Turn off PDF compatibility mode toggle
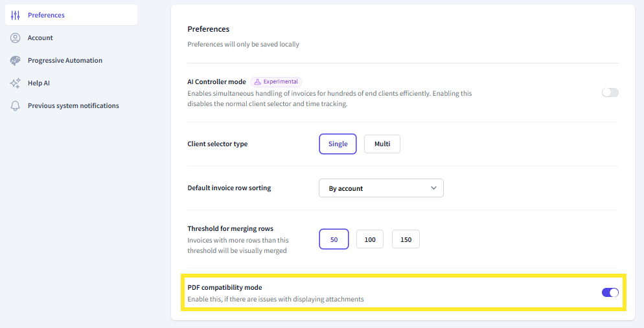644x328 pixels. point(610,292)
